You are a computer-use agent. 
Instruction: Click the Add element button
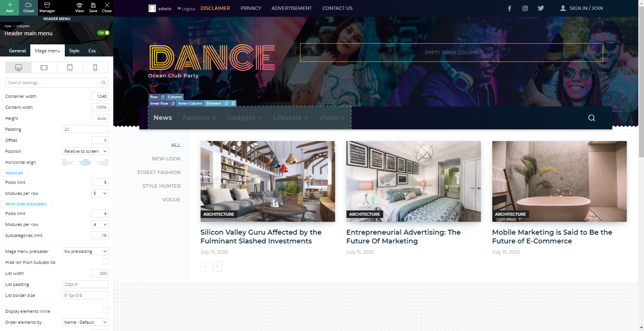(x=9, y=8)
